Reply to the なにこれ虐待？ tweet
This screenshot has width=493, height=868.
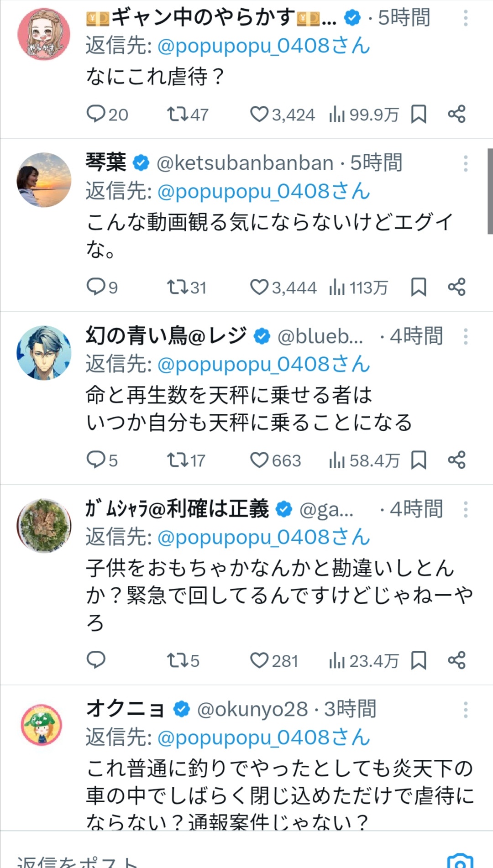pyautogui.click(x=96, y=114)
